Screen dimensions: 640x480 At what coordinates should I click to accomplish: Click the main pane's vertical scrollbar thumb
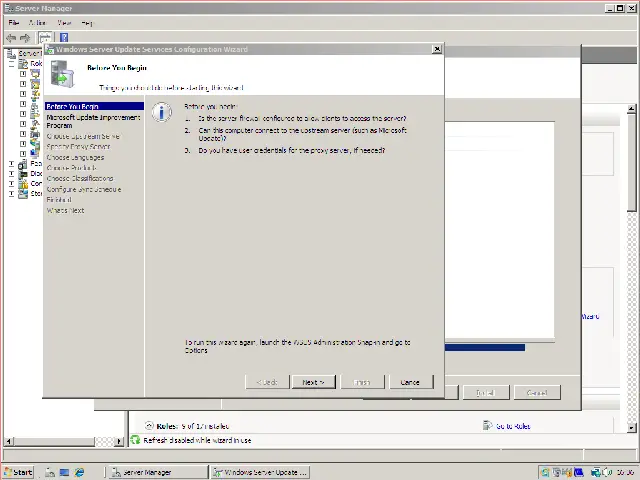pyautogui.click(x=631, y=162)
